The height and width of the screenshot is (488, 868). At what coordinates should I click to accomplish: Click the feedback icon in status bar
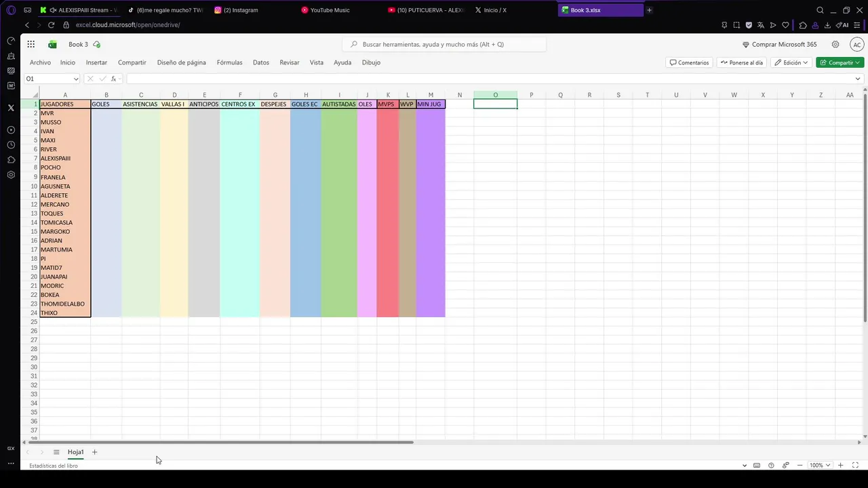[x=786, y=466]
